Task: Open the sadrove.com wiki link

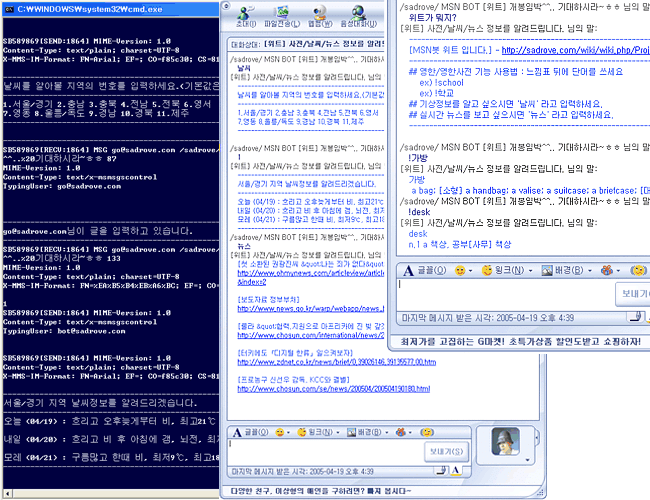Action: (575, 50)
